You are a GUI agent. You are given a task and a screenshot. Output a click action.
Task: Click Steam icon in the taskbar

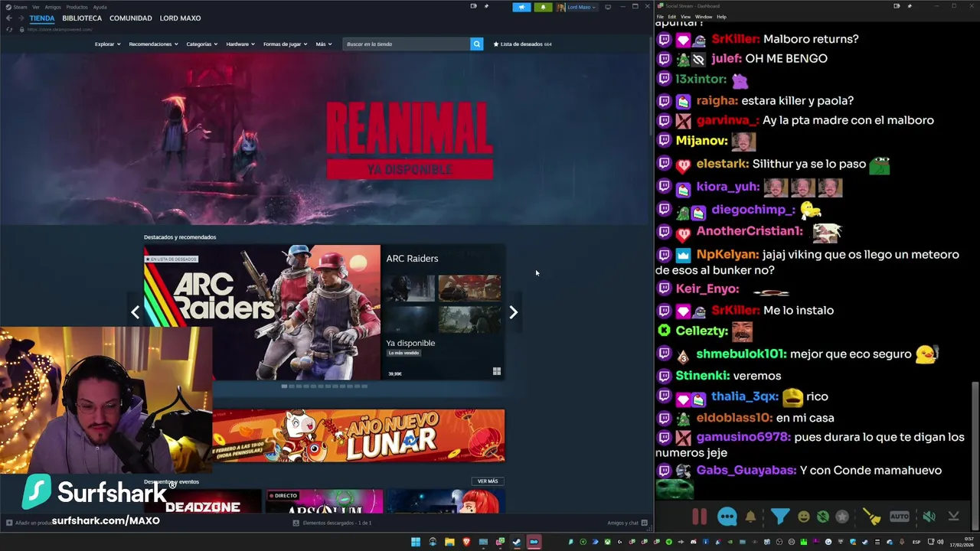pos(517,542)
